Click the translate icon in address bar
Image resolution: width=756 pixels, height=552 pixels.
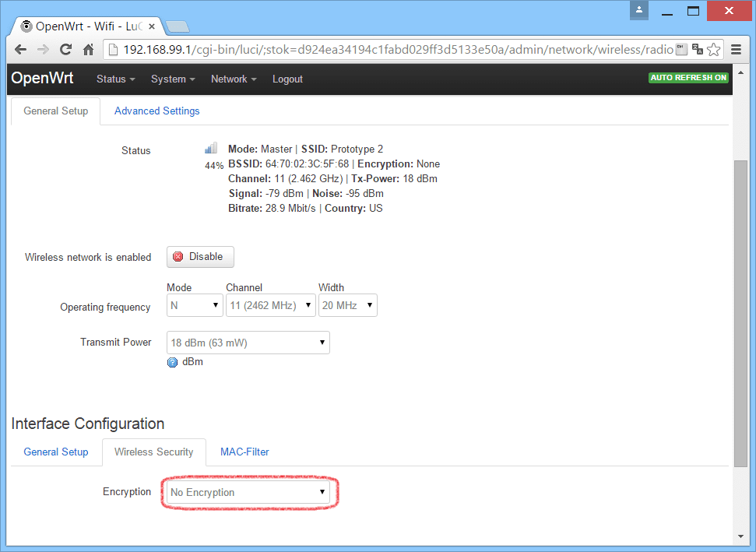pyautogui.click(x=698, y=50)
